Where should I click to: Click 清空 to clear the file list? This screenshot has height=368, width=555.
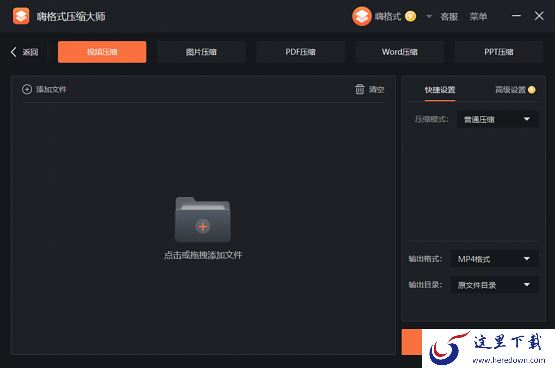click(377, 90)
